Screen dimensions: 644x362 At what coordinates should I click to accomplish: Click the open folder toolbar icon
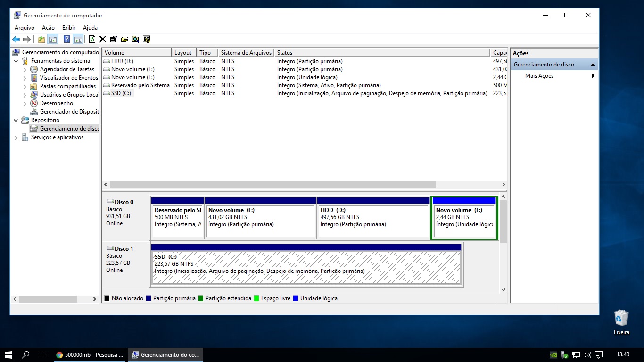[x=124, y=39]
